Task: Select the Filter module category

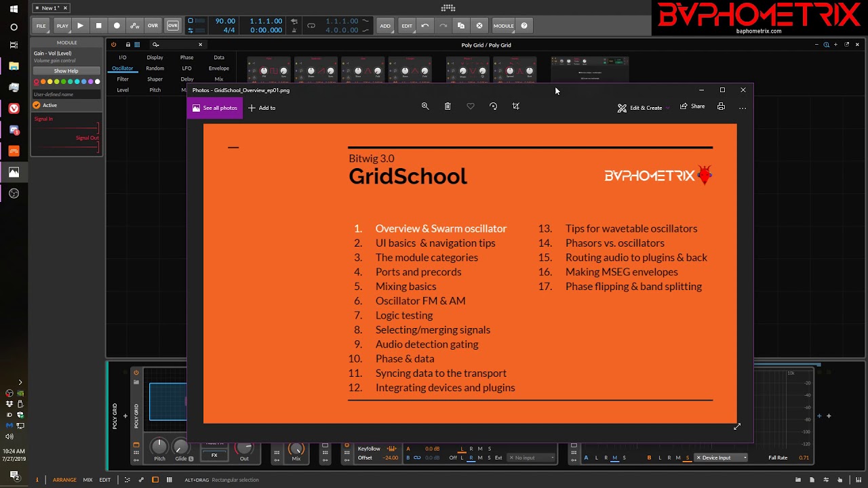Action: click(x=123, y=79)
